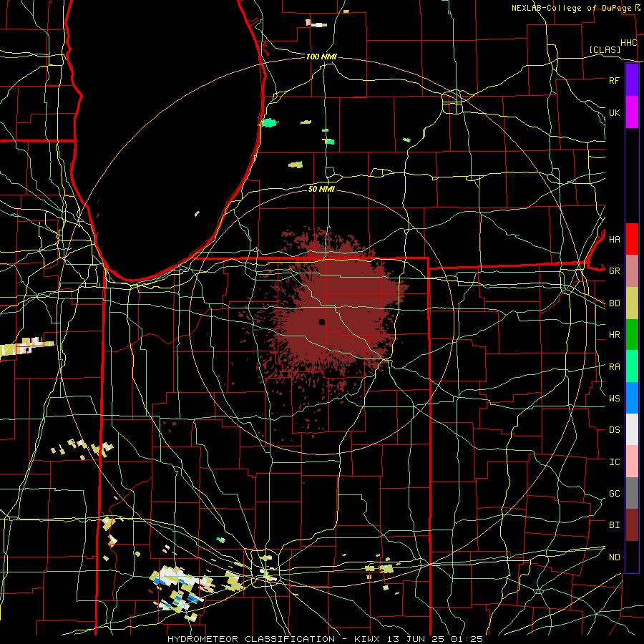Viewport: 644px width, 644px height.
Task: Select the GR pink legend swatch
Action: point(632,270)
